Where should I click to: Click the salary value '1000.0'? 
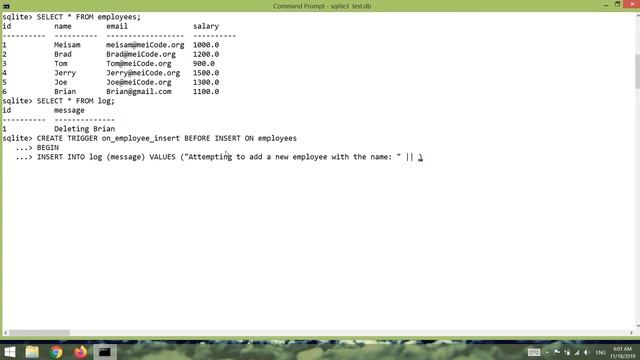(x=206, y=45)
